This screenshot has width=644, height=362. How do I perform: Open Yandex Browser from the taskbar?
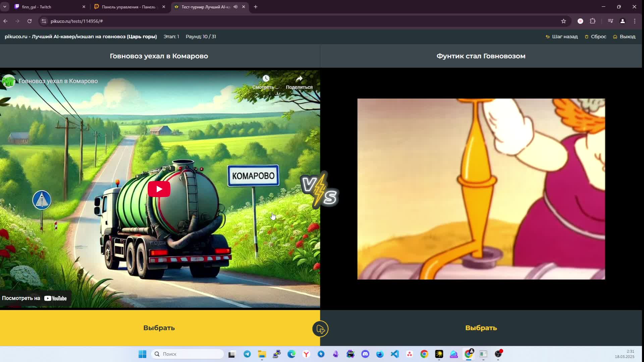pyautogui.click(x=306, y=354)
